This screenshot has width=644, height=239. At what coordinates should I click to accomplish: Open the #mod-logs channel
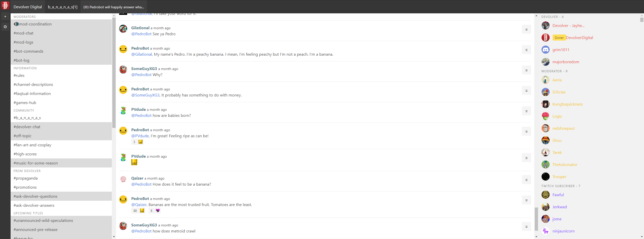click(61, 42)
